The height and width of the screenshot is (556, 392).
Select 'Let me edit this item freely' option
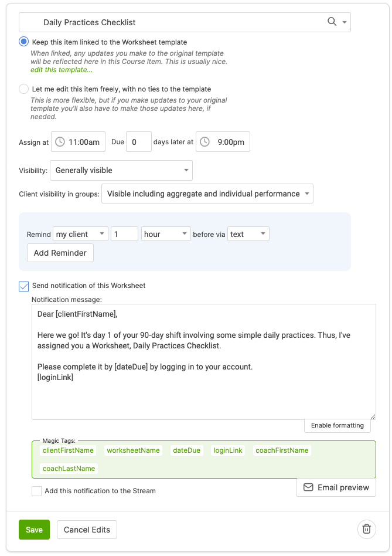click(x=23, y=89)
